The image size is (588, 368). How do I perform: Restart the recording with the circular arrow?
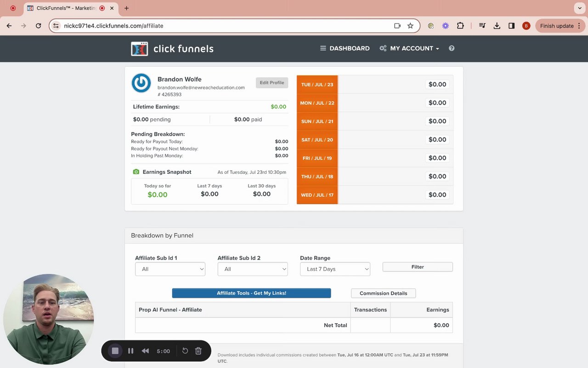point(185,351)
